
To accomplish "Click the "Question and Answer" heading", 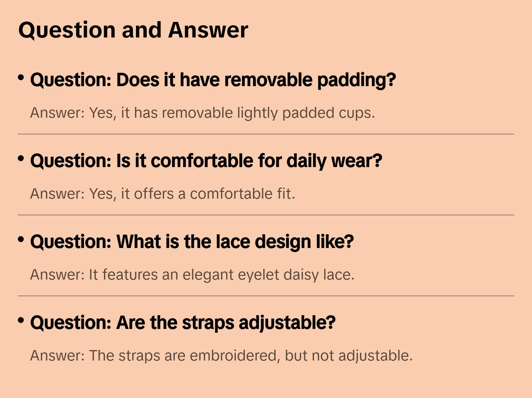I will 133,30.
